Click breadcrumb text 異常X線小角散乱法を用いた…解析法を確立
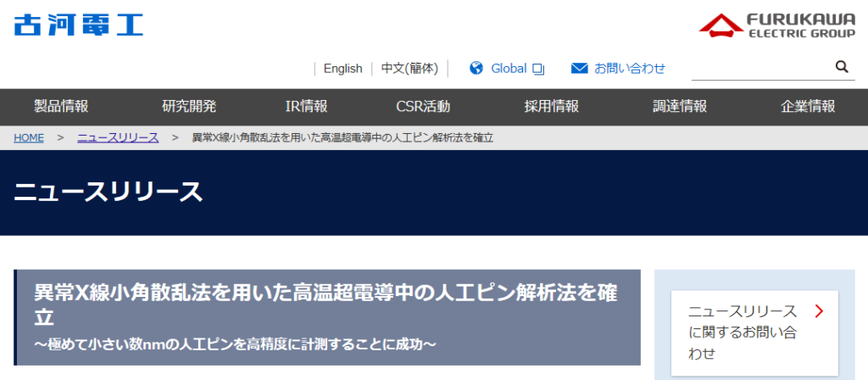868x380 pixels. (342, 138)
